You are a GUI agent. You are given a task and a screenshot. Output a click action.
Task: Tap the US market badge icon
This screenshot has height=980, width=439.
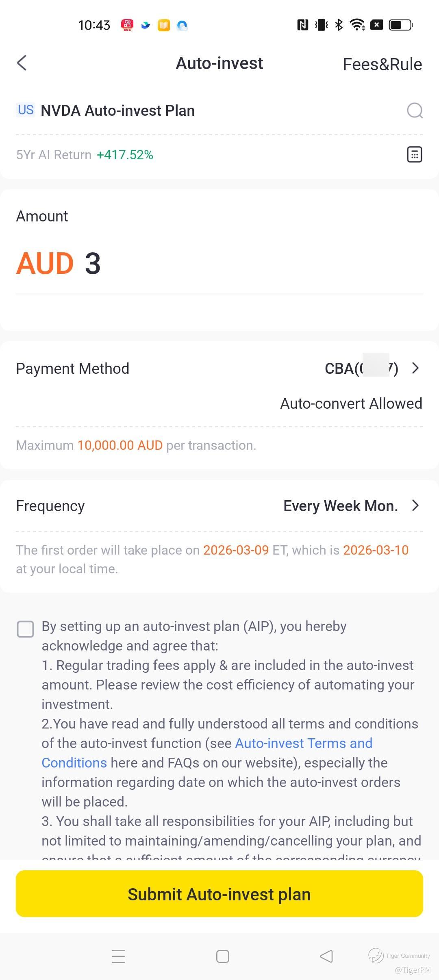coord(26,110)
